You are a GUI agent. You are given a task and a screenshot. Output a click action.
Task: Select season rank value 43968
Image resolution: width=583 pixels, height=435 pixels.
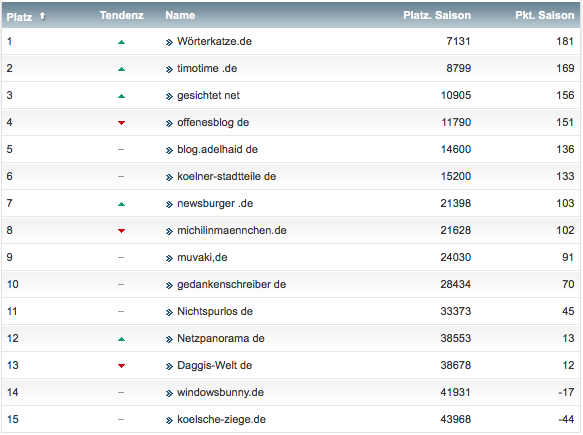tap(456, 419)
